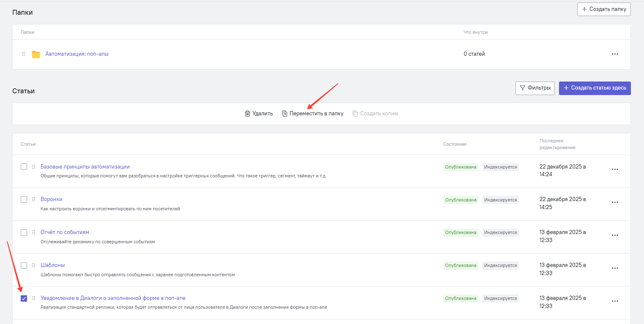Click the trash icon for Удалить
The height and width of the screenshot is (324, 644).
[x=247, y=114]
